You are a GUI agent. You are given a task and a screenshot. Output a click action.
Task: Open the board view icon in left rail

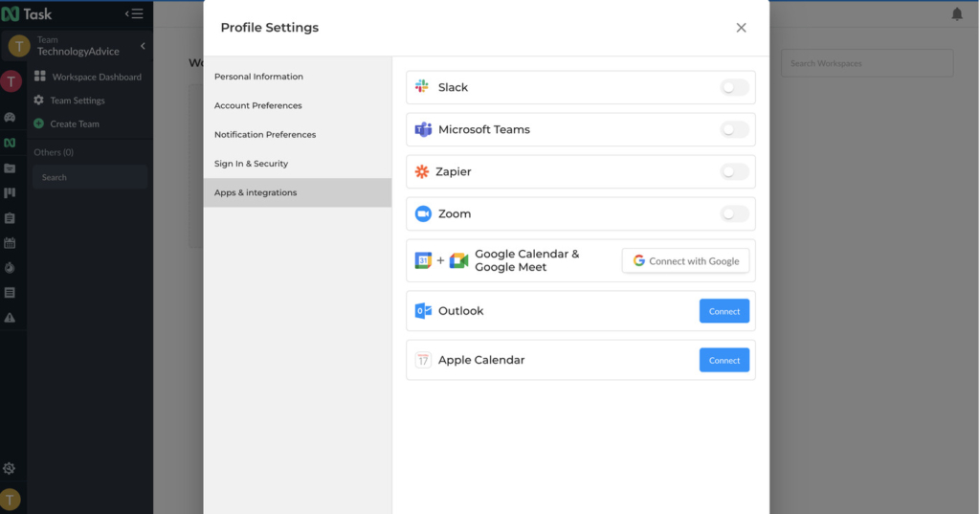click(10, 193)
